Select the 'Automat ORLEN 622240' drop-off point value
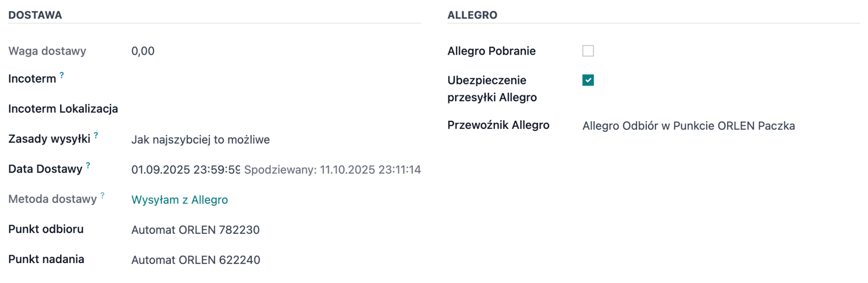The height and width of the screenshot is (283, 868). (195, 260)
